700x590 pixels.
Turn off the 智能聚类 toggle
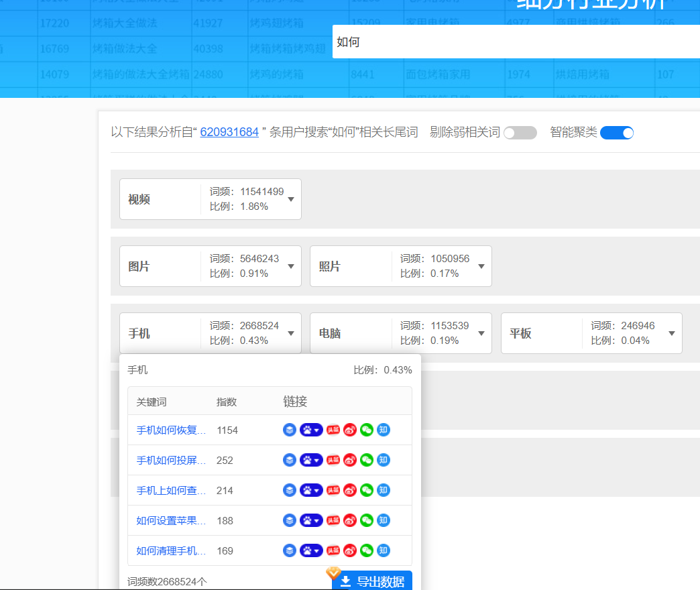click(617, 133)
